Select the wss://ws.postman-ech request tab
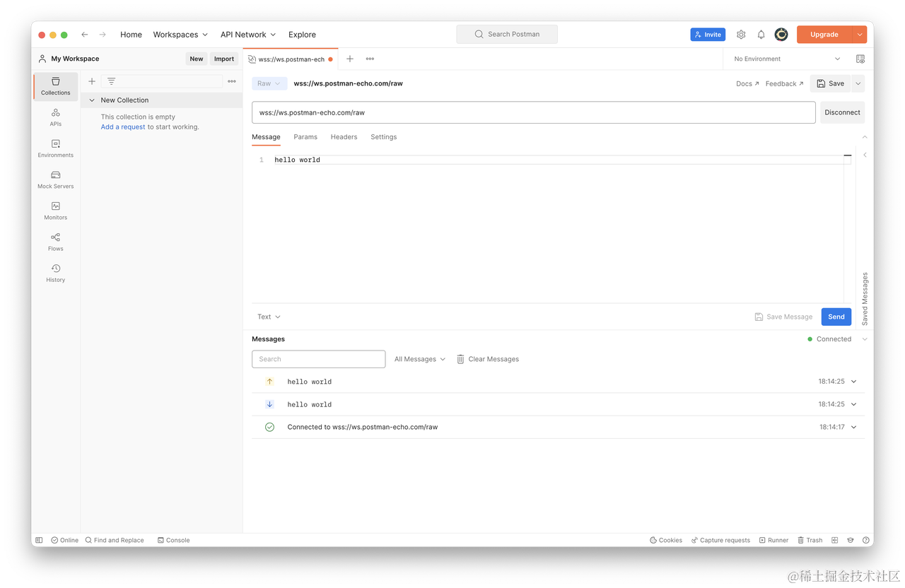905x588 pixels. [291, 59]
